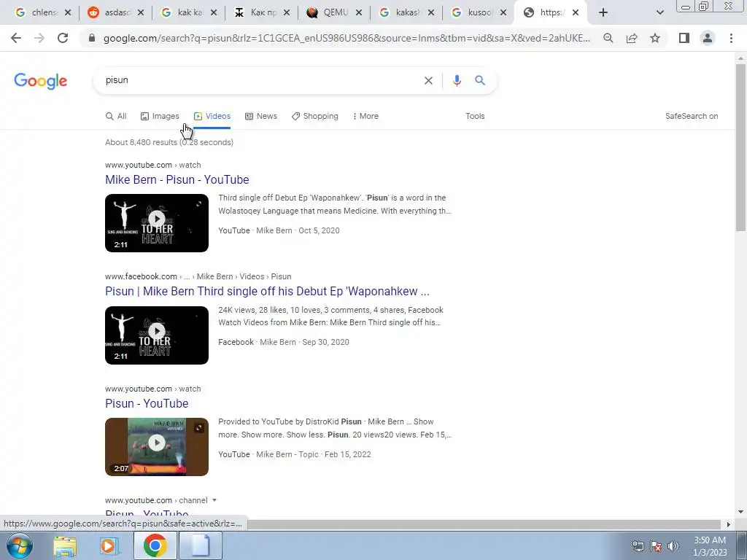
Task: Expand the More search filters menu
Action: coord(365,116)
